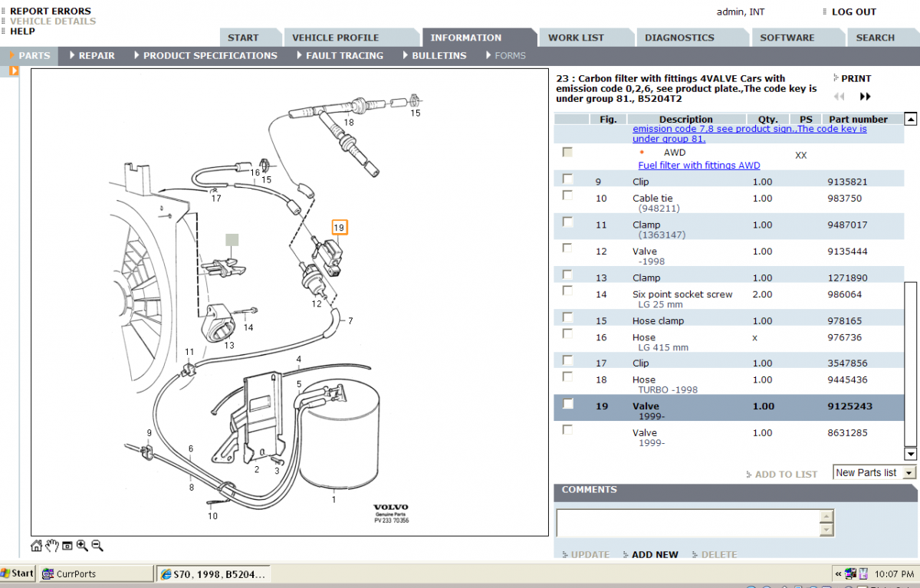Expand the FORMS submenu
This screenshot has height=588, width=920.
tap(505, 55)
